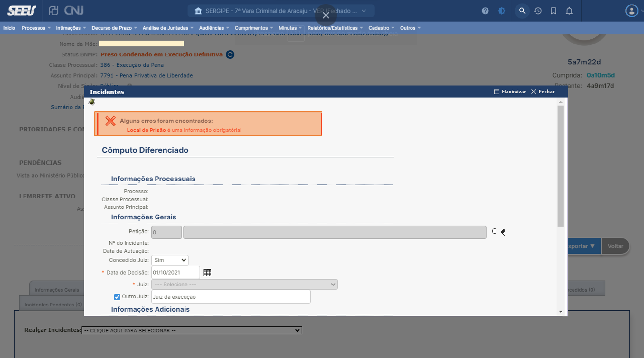
Task: Open the Cadastro menu
Action: click(x=381, y=28)
